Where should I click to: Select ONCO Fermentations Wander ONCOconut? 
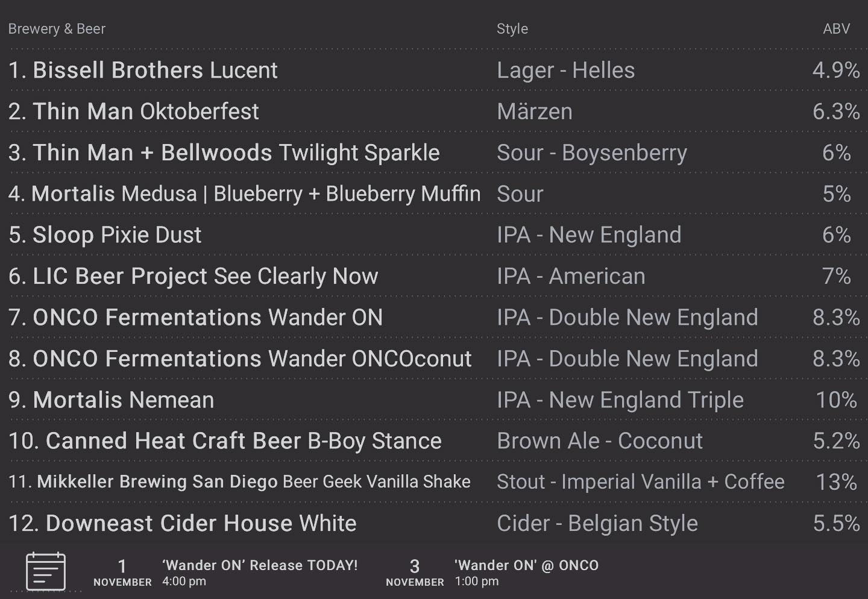point(434,359)
